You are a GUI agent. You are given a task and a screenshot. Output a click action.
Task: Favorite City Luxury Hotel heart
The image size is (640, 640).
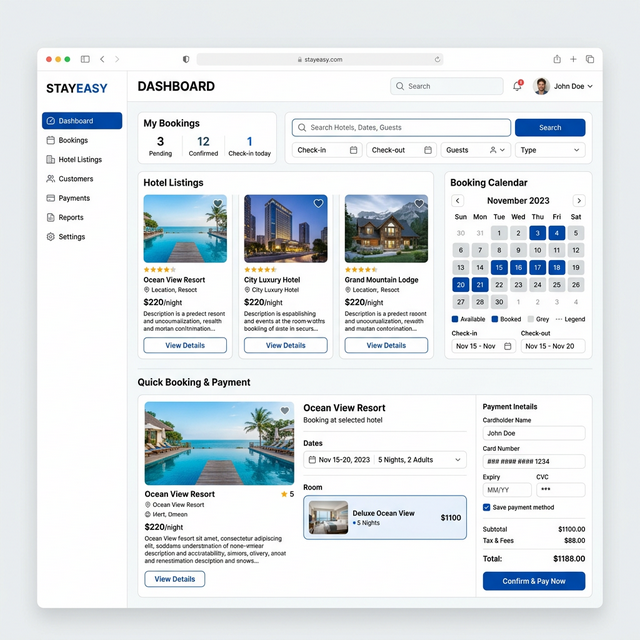tap(318, 203)
